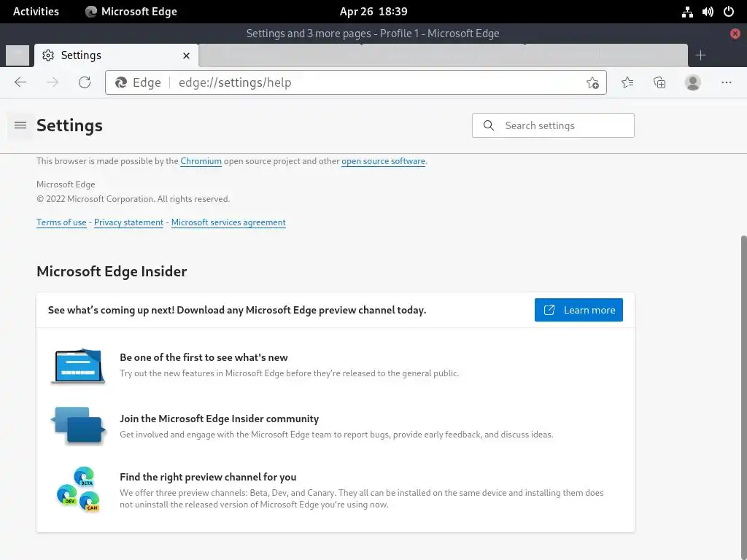This screenshot has width=747, height=560.
Task: Open the Settings hamburger menu
Action: coord(20,125)
